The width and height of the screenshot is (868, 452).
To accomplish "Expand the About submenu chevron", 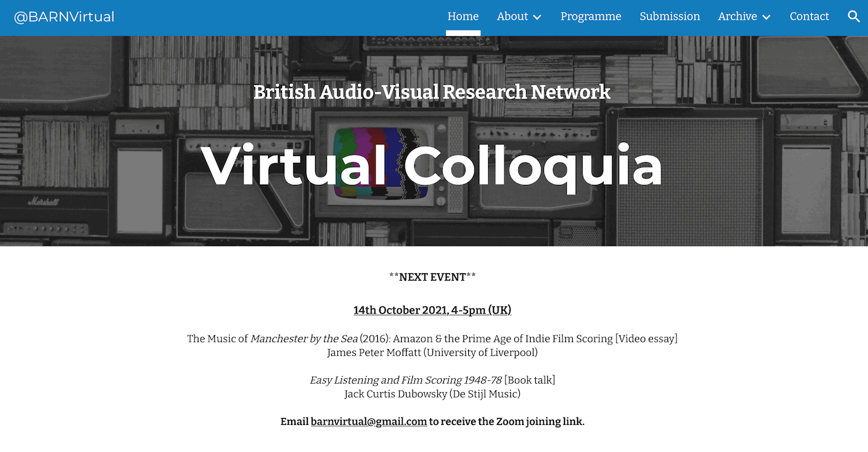I will coord(537,17).
